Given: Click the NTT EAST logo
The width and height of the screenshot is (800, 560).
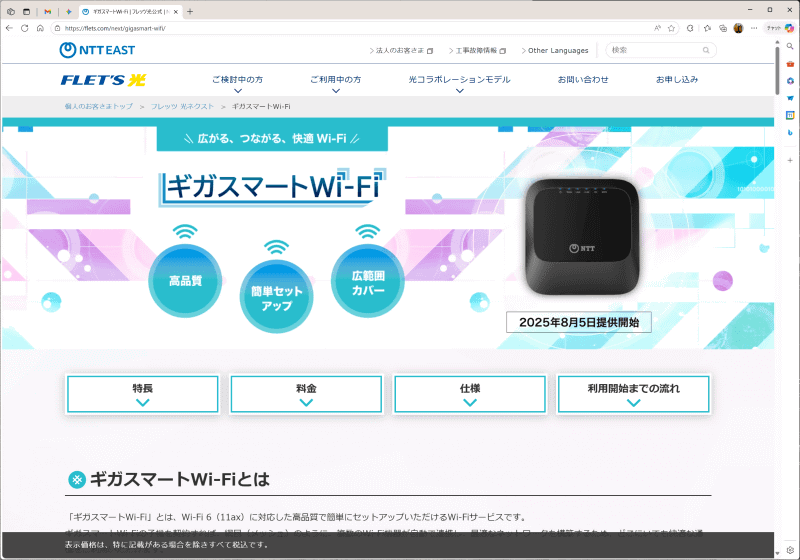Looking at the screenshot, I should coord(97,50).
